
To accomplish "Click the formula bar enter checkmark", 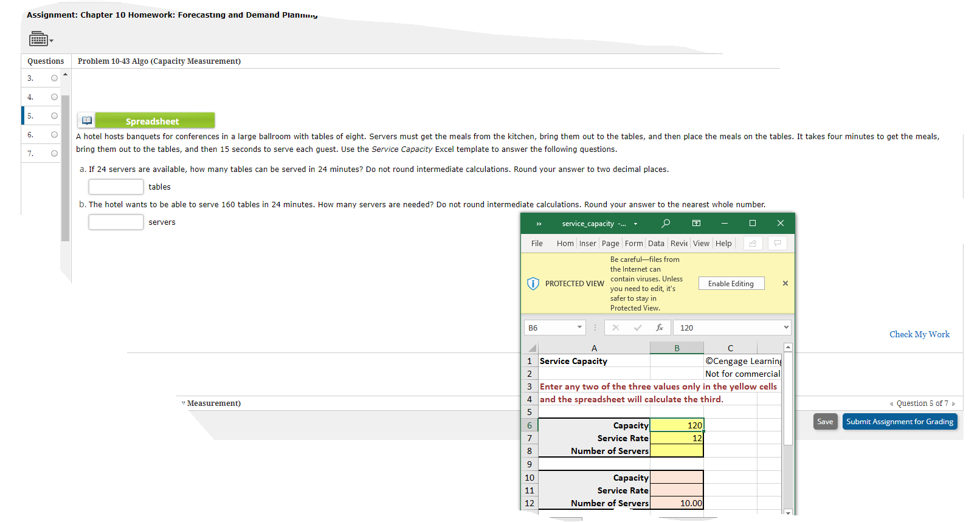I will click(638, 328).
